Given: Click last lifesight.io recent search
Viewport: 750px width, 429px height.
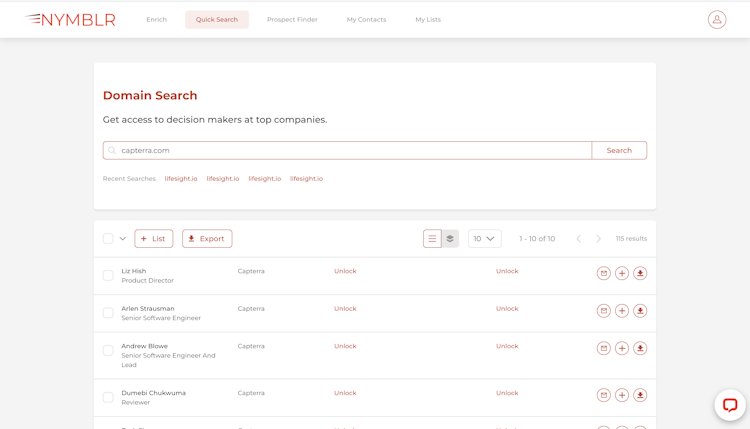Looking at the screenshot, I should [307, 178].
